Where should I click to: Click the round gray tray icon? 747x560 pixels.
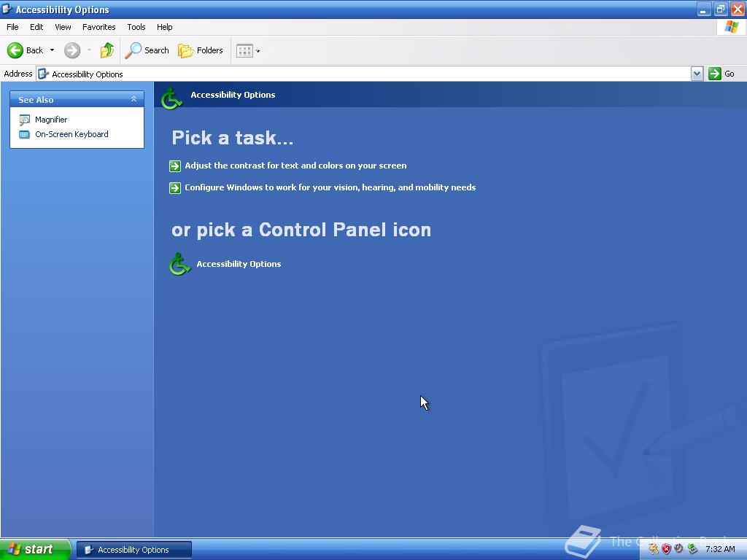click(679, 548)
